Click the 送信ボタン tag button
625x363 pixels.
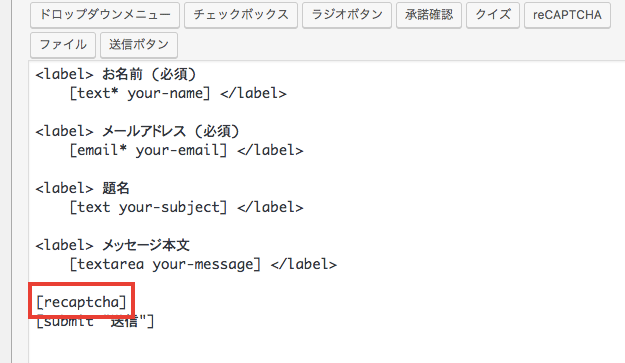[x=139, y=45]
